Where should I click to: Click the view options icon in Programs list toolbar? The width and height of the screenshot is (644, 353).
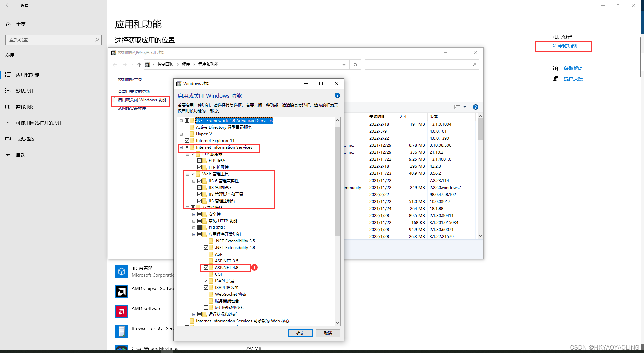coord(457,107)
